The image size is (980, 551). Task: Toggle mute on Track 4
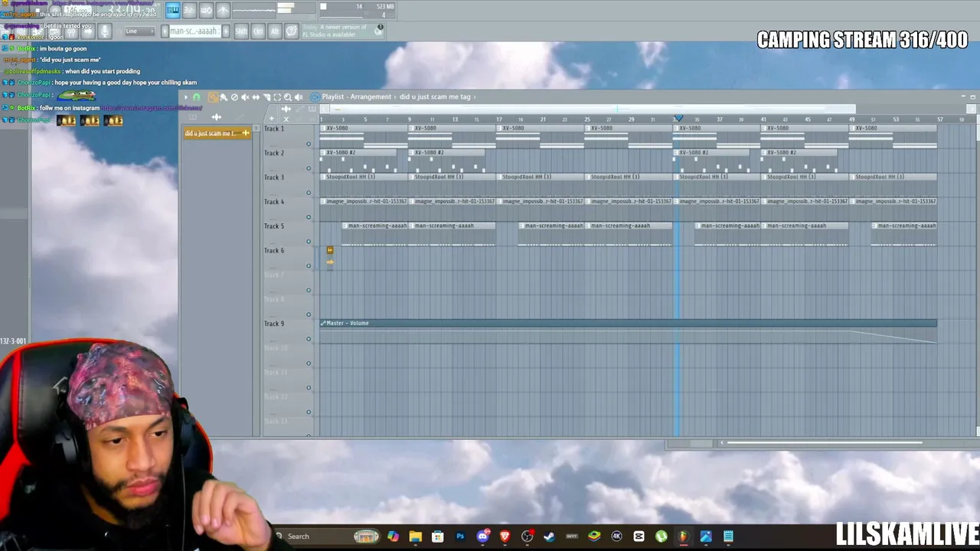pos(309,217)
